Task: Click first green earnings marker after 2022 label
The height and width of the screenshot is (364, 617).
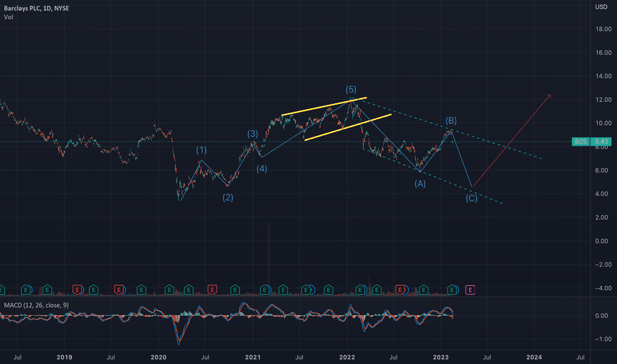Action: point(360,290)
